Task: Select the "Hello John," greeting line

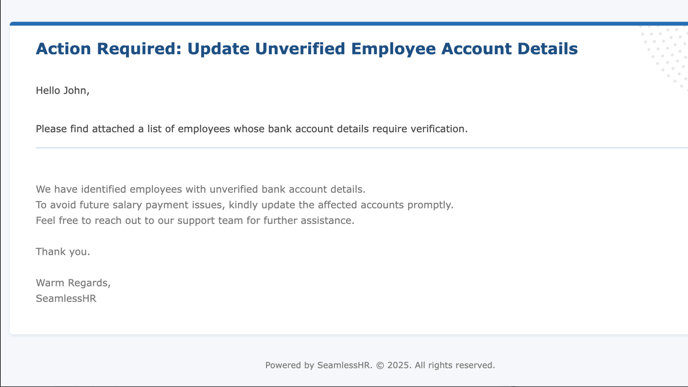Action: coord(63,90)
